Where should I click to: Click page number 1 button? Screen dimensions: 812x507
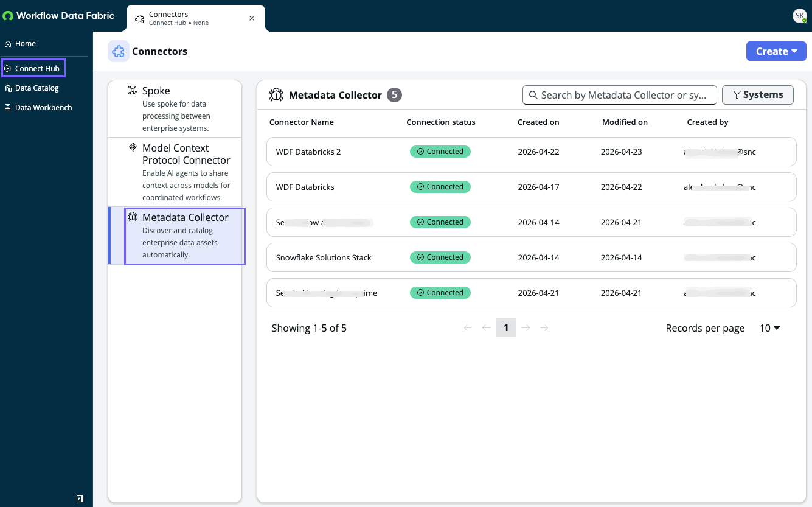(506, 328)
